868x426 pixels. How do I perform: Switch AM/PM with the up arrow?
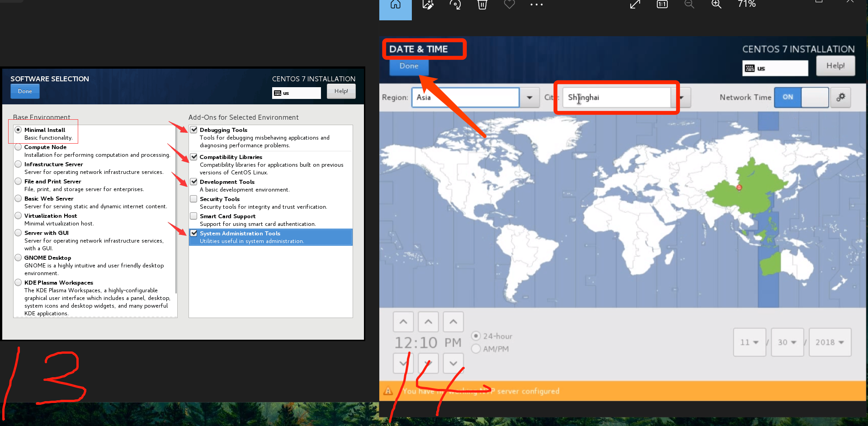click(453, 322)
